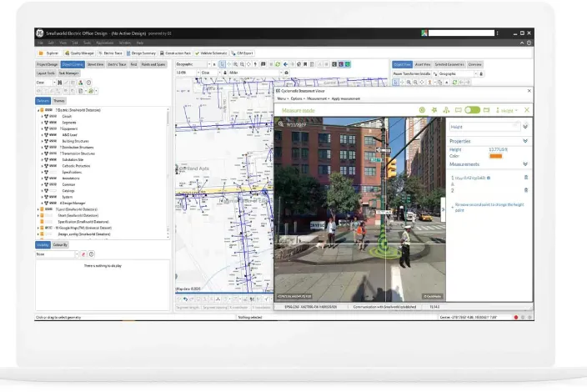Image resolution: width=587 pixels, height=392 pixels.
Task: Click the red status indicator in status bar
Action: (516, 318)
